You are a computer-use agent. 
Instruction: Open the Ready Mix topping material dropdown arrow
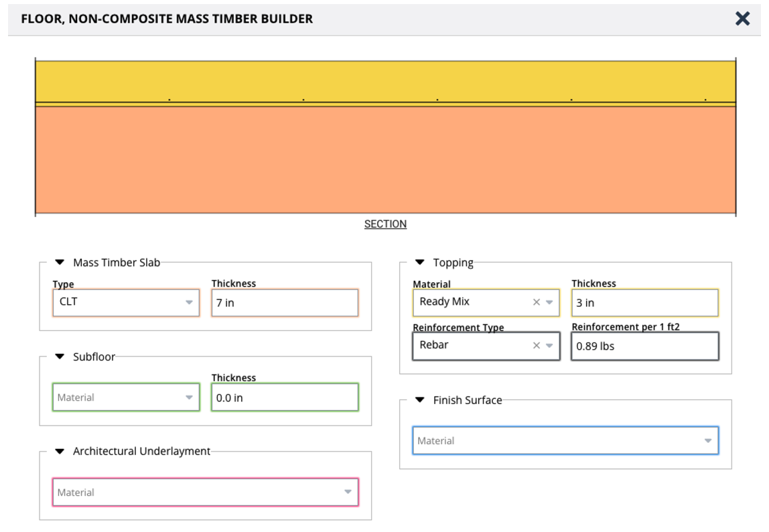[x=549, y=302]
